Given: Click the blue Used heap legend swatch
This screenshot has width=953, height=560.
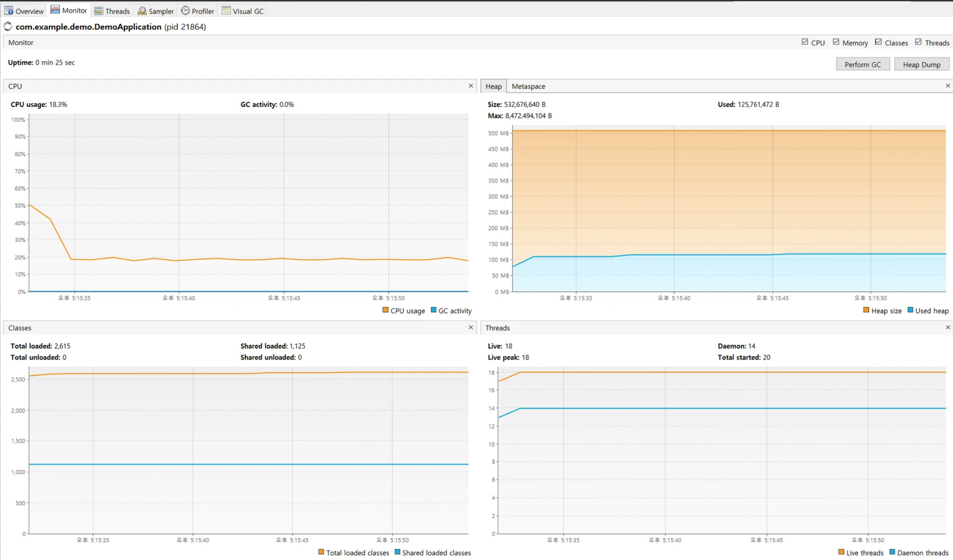Looking at the screenshot, I should pyautogui.click(x=910, y=310).
